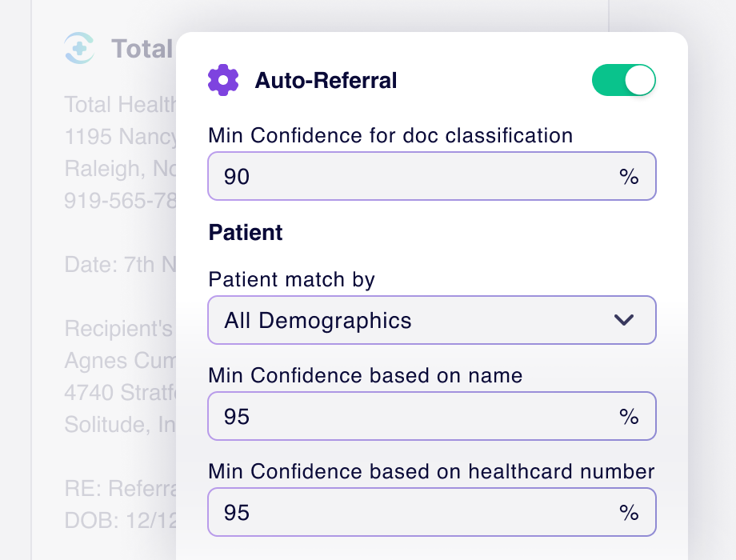Click the Min Confidence for doc classification label
The width and height of the screenshot is (736, 560).
tap(390, 136)
